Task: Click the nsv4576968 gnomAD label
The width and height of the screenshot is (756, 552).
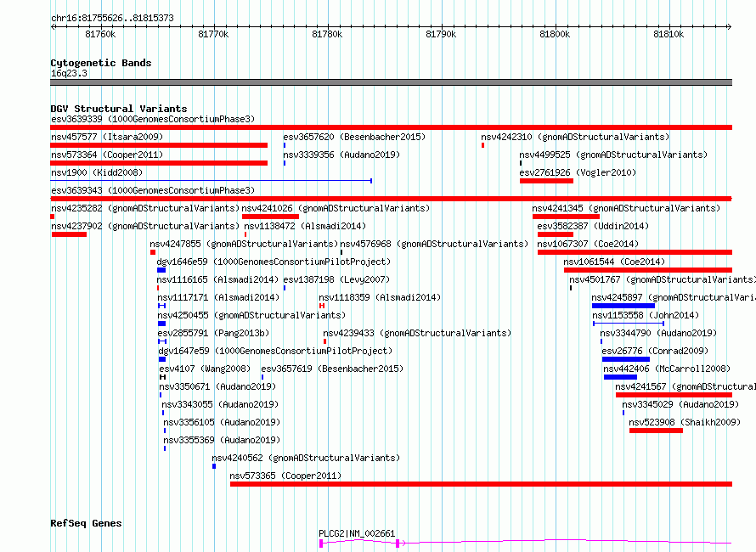Action: [x=434, y=244]
